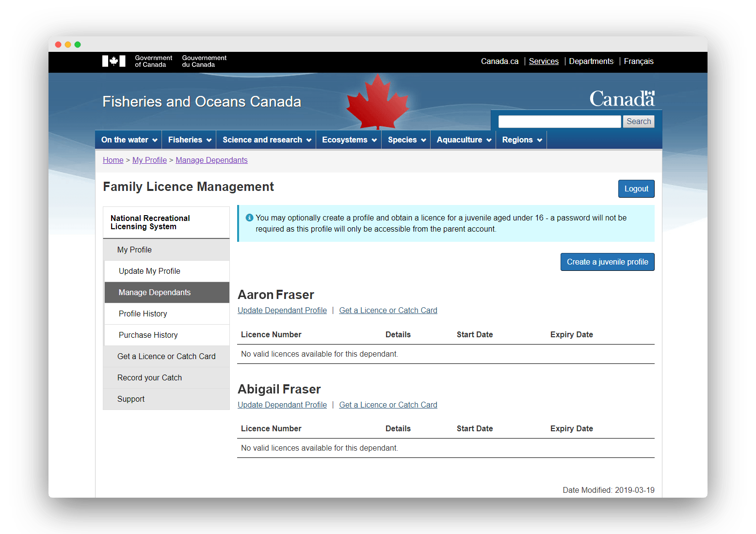
Task: Click the Search button
Action: click(x=639, y=122)
